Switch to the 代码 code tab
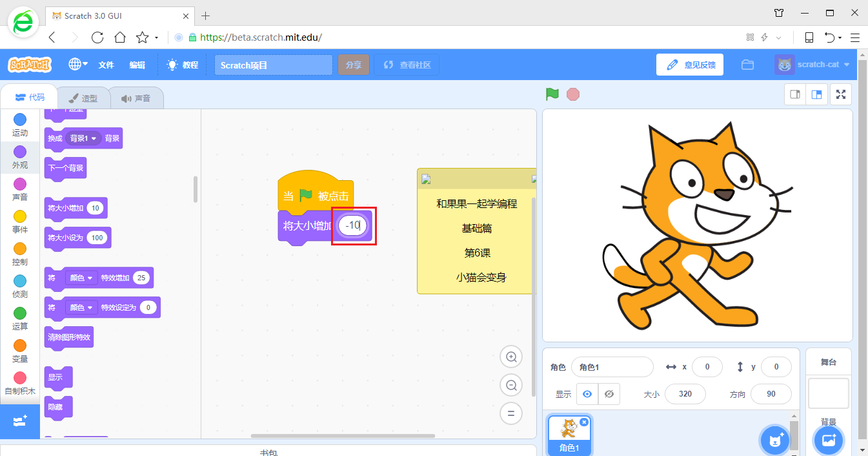The width and height of the screenshot is (868, 456). 30,98
